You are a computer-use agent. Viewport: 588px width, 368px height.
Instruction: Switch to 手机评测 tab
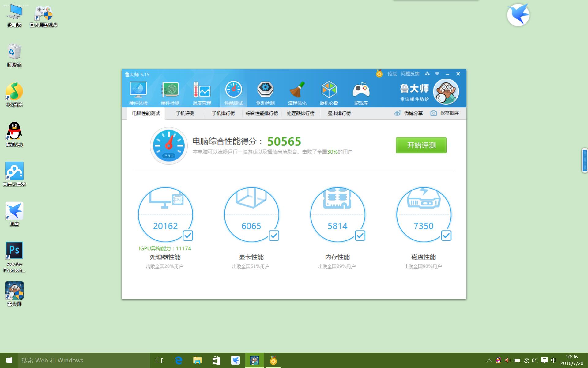(185, 113)
